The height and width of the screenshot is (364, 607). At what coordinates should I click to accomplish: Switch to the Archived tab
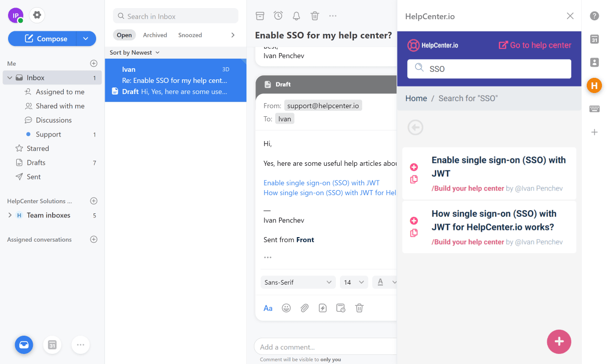coord(155,35)
